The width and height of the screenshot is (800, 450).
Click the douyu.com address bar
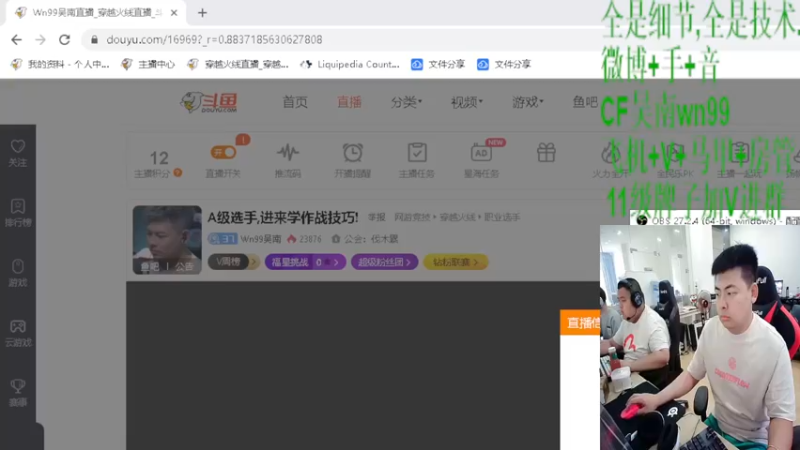click(214, 39)
